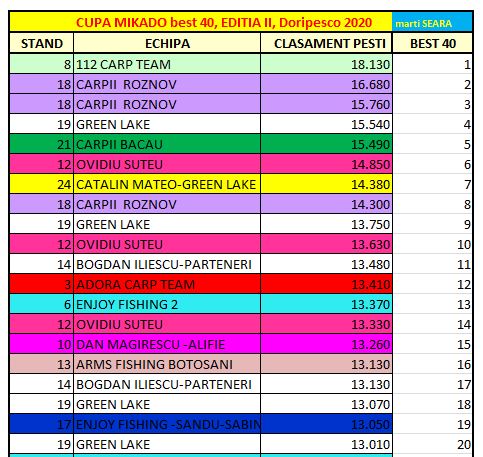Click the 'marti SEARA' cell
The width and height of the screenshot is (483, 457).
(x=432, y=22)
